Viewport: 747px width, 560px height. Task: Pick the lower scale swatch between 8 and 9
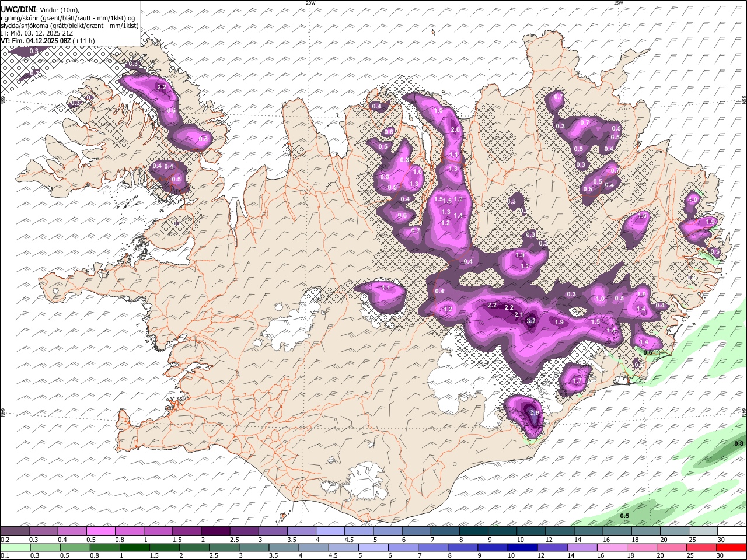click(463, 547)
